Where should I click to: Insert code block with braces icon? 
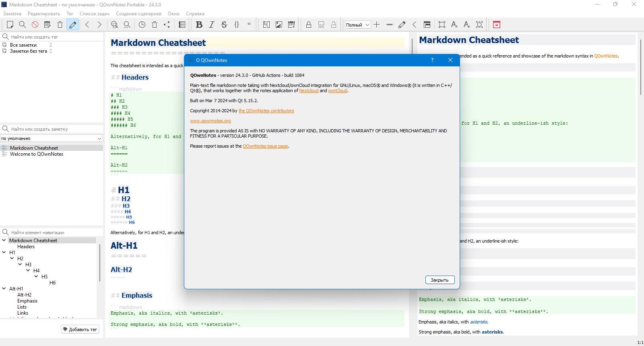pos(237,25)
